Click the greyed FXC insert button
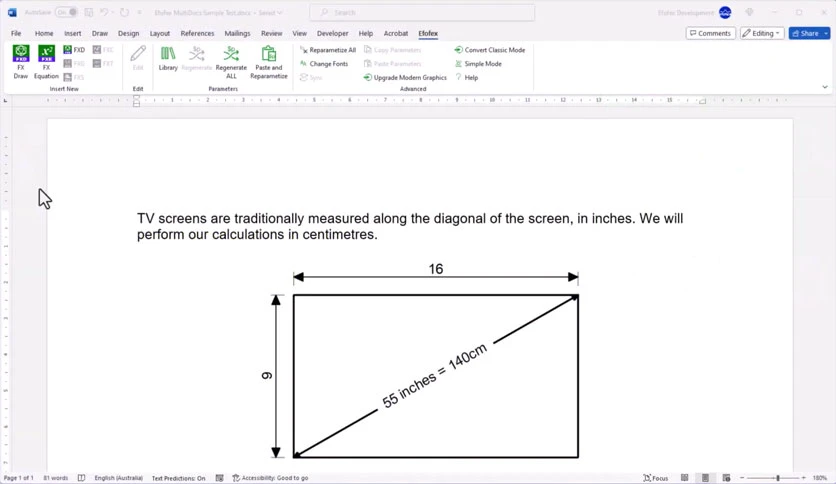 (103, 50)
